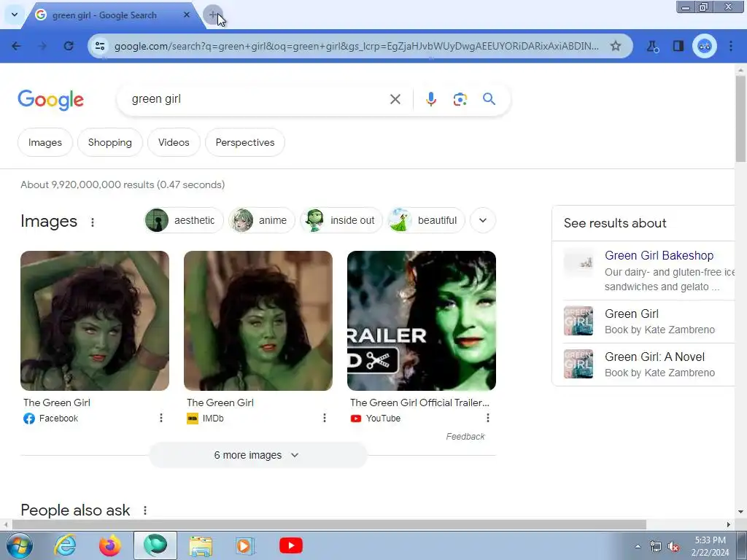Image resolution: width=747 pixels, height=560 pixels.
Task: View site information icon in address bar
Action: pos(100,46)
